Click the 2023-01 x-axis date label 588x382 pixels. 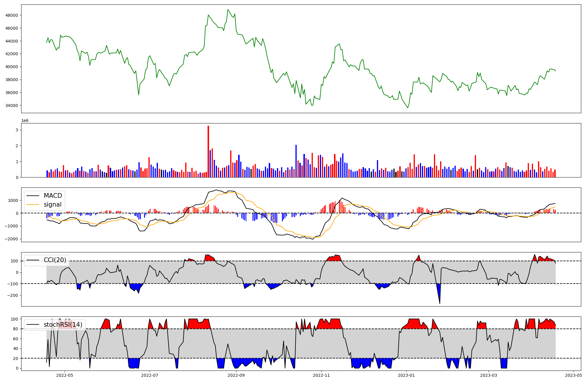click(x=406, y=375)
